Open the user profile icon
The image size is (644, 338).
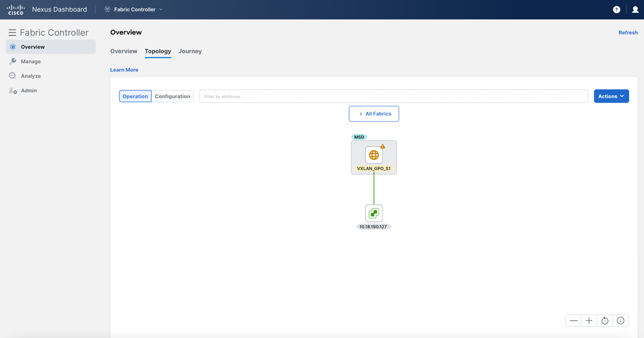tap(635, 9)
